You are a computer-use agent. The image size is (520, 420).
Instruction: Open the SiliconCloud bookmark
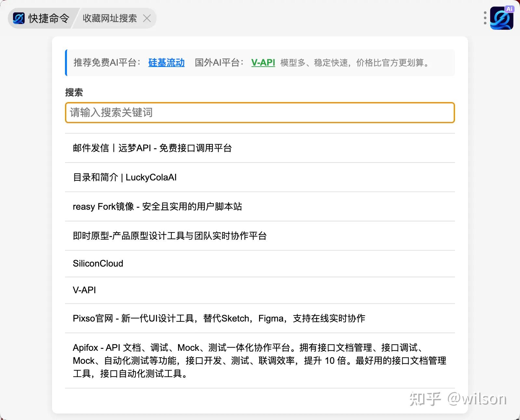pyautogui.click(x=98, y=263)
